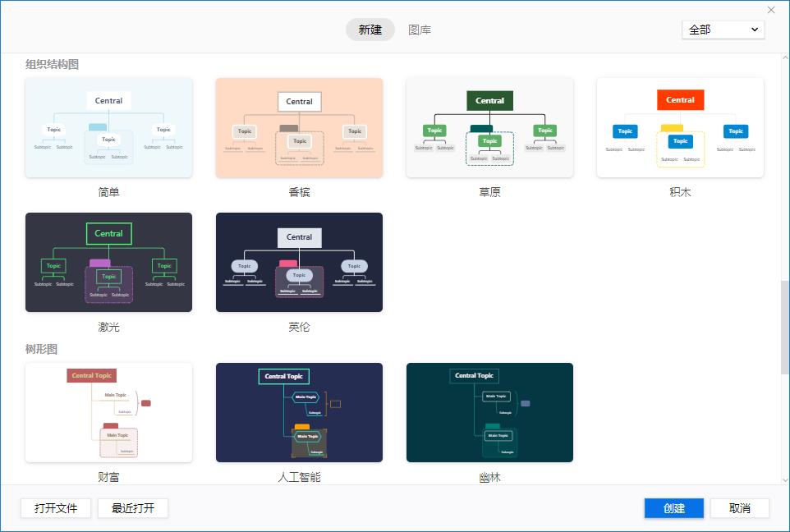Click the scrollbar down arrow
This screenshot has width=790, height=532.
click(x=784, y=480)
